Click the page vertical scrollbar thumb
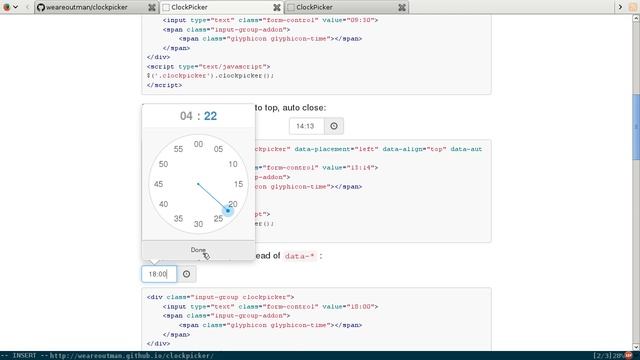Image resolution: width=640 pixels, height=360 pixels. pos(636,127)
